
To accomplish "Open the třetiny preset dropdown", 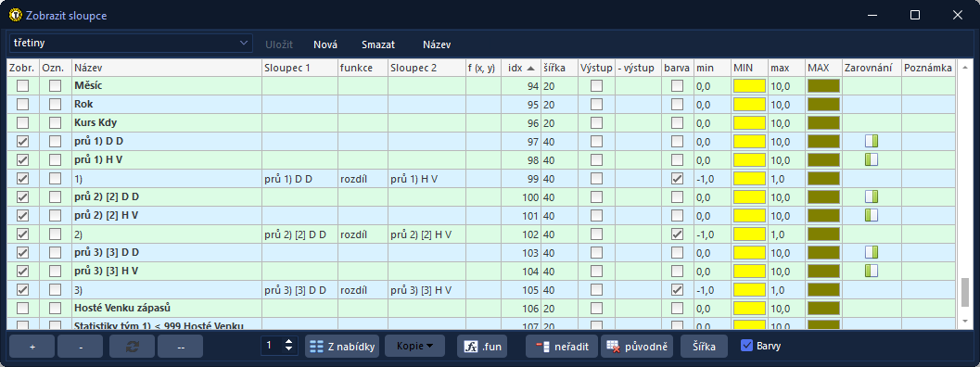I will (x=131, y=44).
